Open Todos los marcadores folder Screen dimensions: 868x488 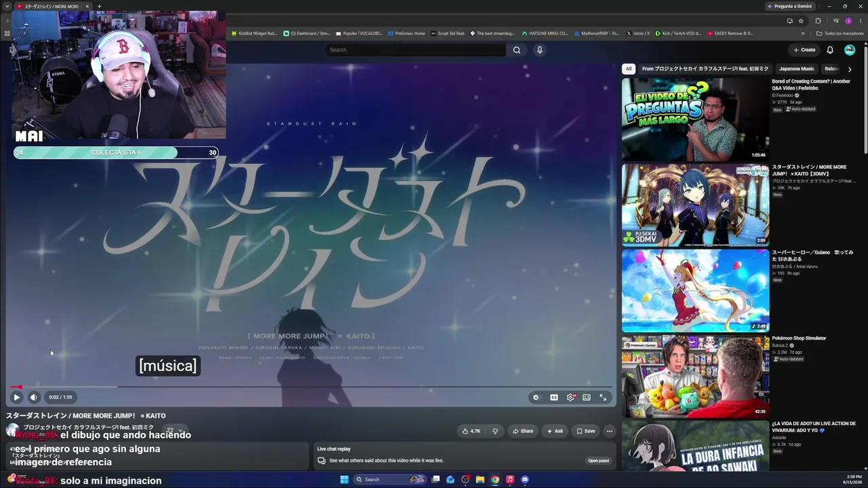(x=840, y=33)
